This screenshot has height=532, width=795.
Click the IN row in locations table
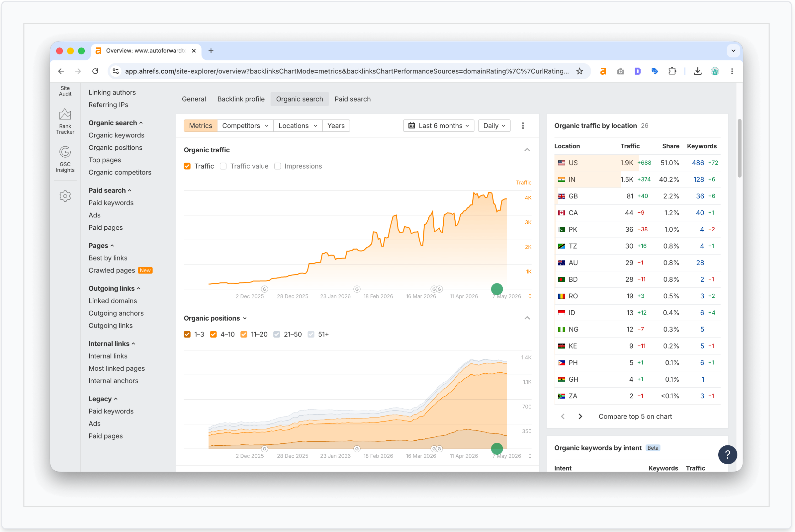(x=637, y=180)
